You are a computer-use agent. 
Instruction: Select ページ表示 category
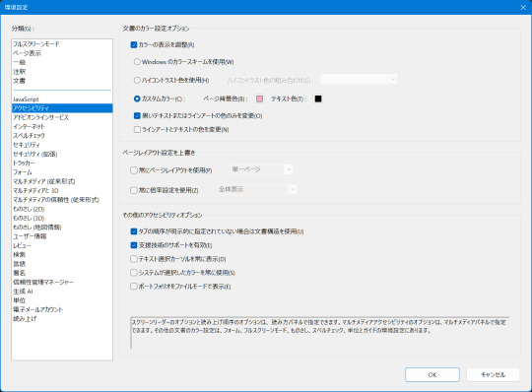tap(62, 53)
